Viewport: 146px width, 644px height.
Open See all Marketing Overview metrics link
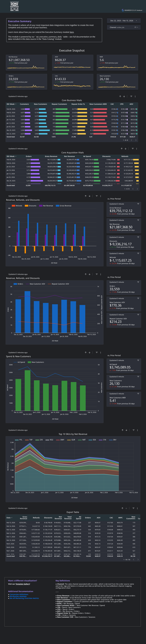[x=24, y=598]
